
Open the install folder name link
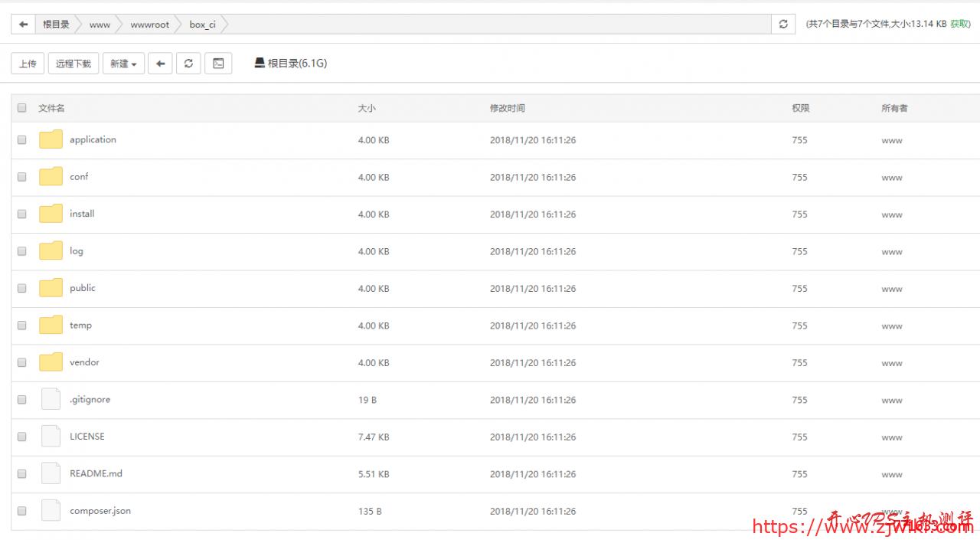click(x=82, y=214)
